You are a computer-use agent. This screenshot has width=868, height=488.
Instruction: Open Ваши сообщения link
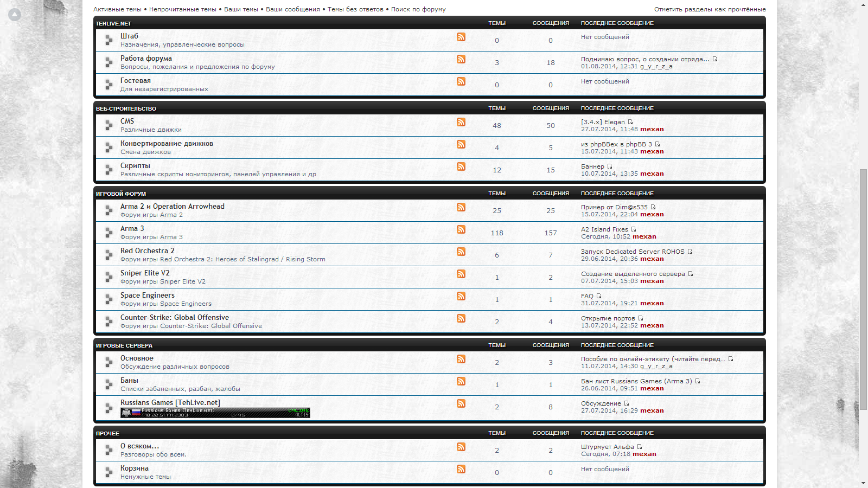(x=293, y=9)
